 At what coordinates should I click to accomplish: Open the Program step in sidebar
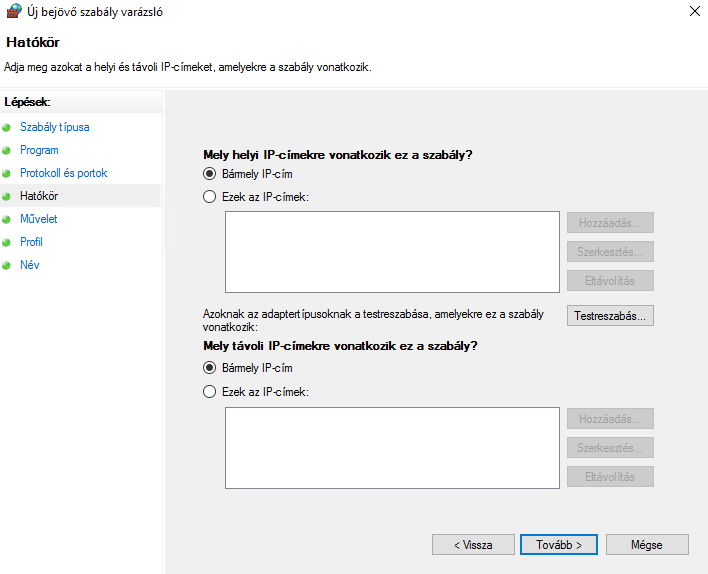tap(39, 150)
